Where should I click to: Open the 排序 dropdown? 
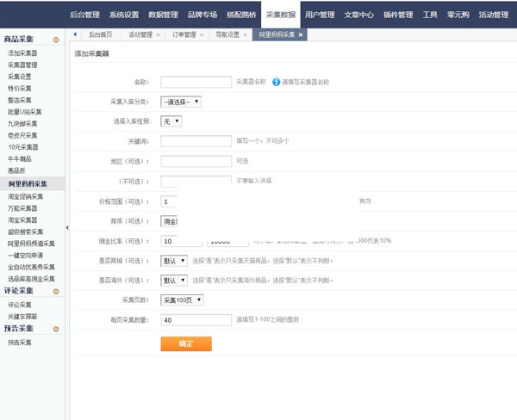point(169,221)
